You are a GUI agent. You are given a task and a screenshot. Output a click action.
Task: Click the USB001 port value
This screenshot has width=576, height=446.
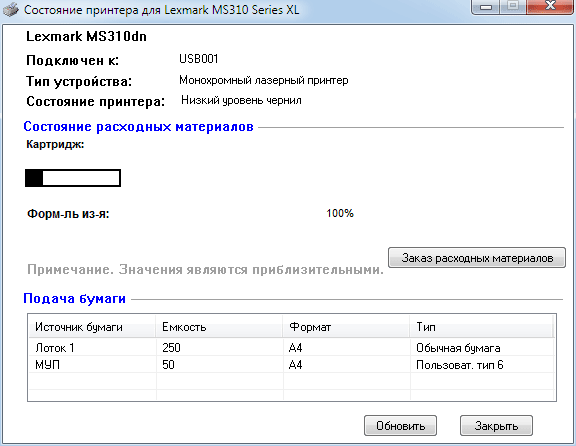[x=199, y=59]
